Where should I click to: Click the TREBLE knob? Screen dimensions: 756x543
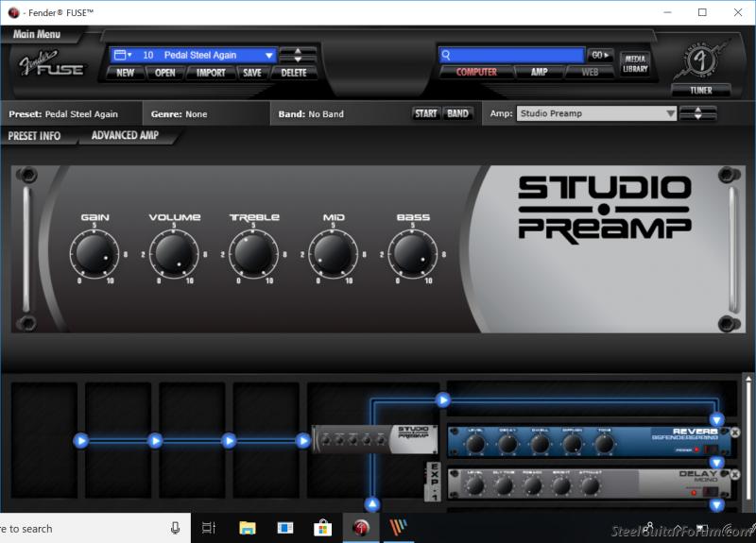click(253, 254)
